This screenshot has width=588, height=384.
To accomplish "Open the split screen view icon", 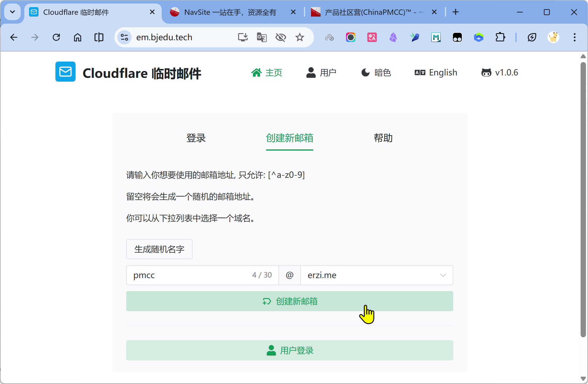I will pos(99,37).
